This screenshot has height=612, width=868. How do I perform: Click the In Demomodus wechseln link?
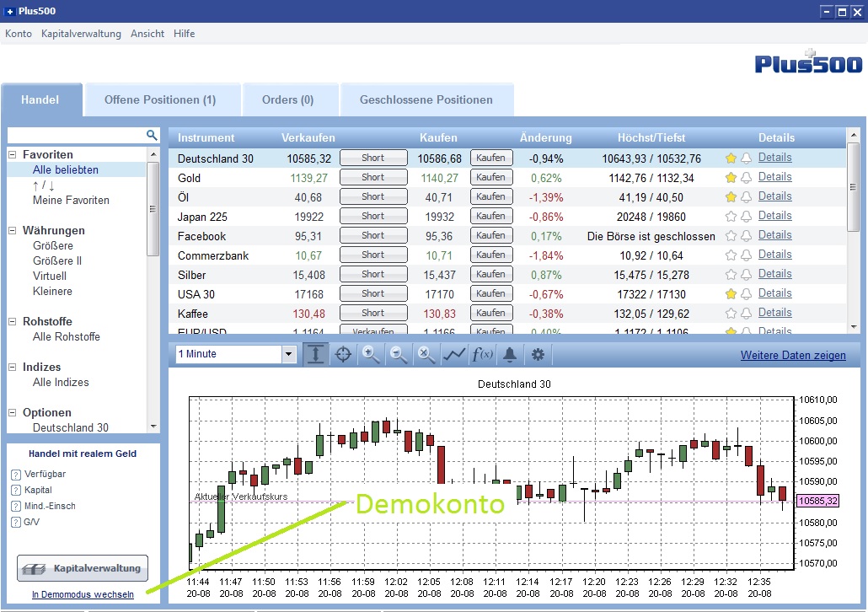(x=83, y=594)
